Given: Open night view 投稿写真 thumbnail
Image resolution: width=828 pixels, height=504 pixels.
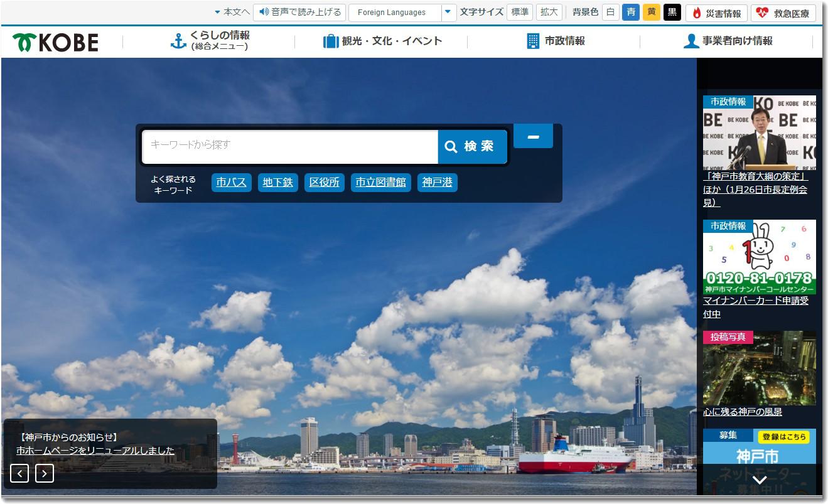Looking at the screenshot, I should pos(760,368).
